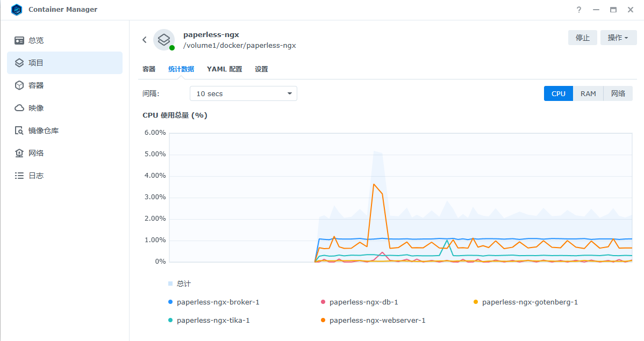This screenshot has width=644, height=341.
Task: Click the Container Manager title text
Action: point(63,10)
